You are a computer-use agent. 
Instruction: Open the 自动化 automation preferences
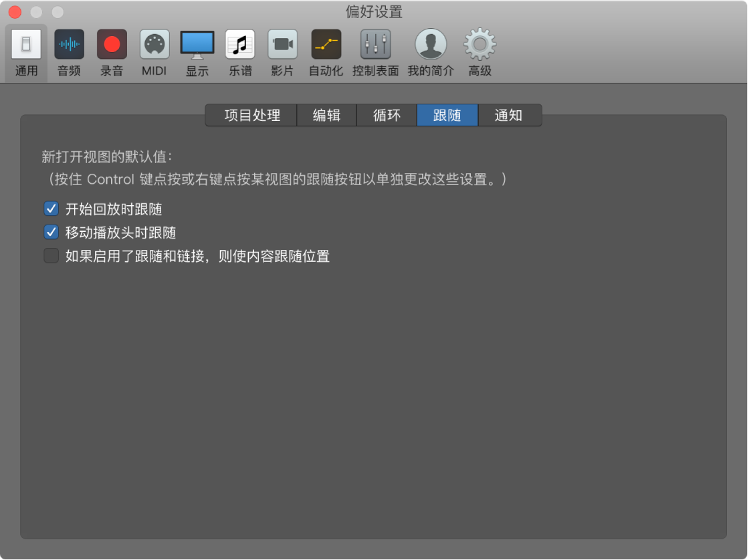point(326,53)
